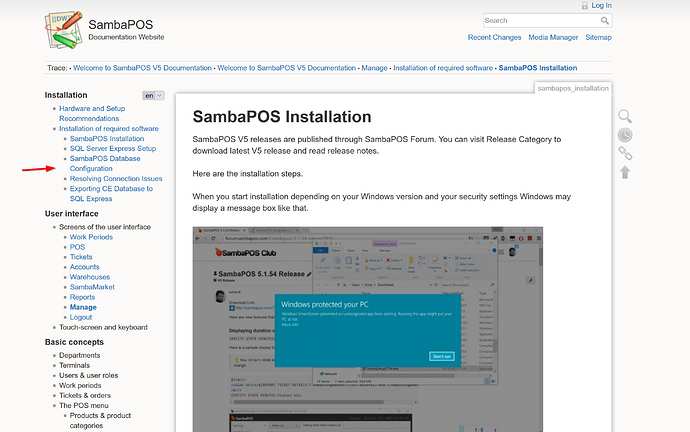Image resolution: width=690 pixels, height=432 pixels.
Task: Open Installation of required software breadcrumb
Action: tap(443, 68)
